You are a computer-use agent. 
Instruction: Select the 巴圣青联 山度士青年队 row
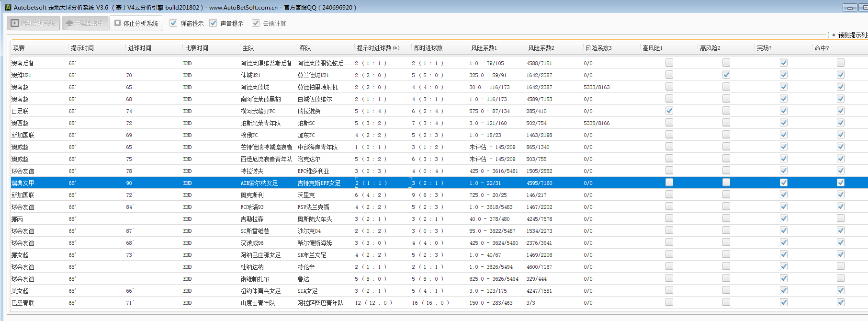(x=258, y=303)
